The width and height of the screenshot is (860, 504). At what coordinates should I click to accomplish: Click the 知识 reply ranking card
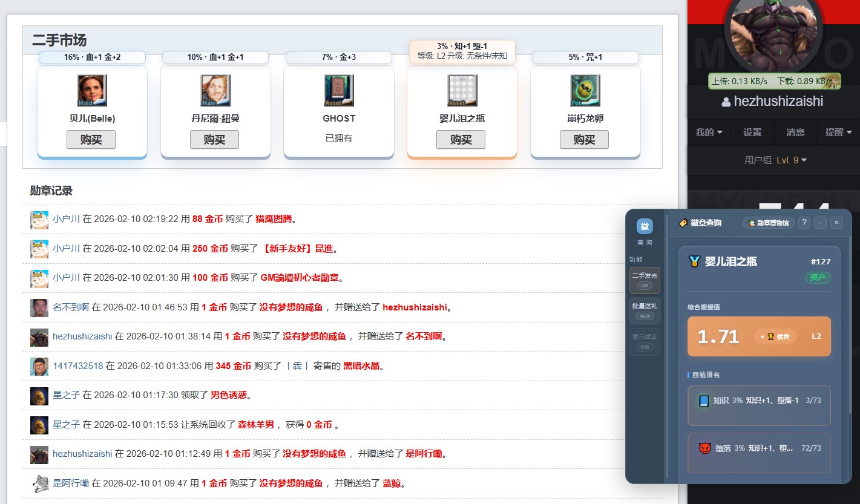(x=759, y=405)
